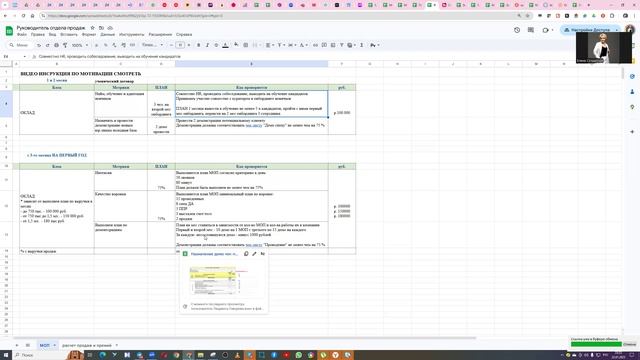Switch to the МОП sheet tab
This screenshot has height=360, width=640.
point(44,345)
